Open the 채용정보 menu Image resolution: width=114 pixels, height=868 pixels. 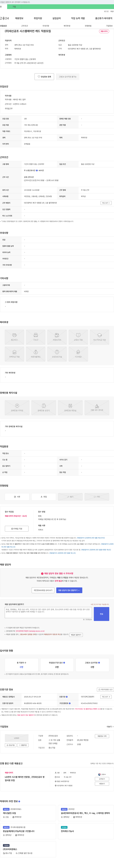pyautogui.click(x=19, y=18)
